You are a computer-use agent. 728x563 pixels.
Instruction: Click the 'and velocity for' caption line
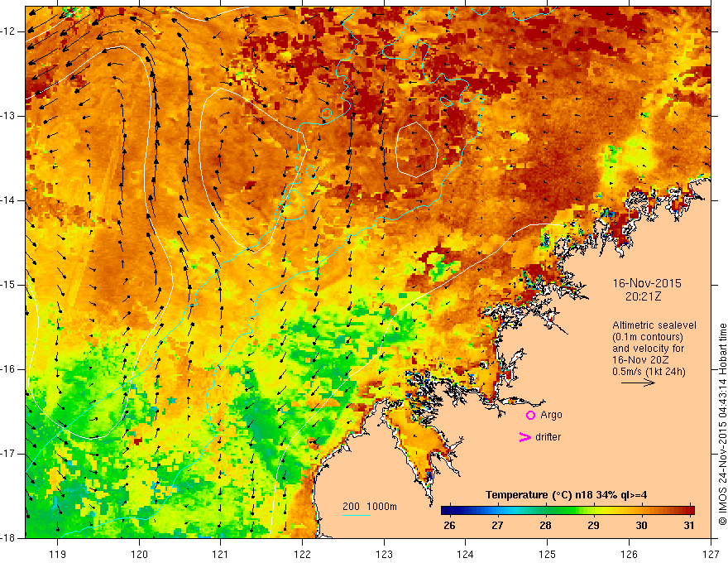648,349
